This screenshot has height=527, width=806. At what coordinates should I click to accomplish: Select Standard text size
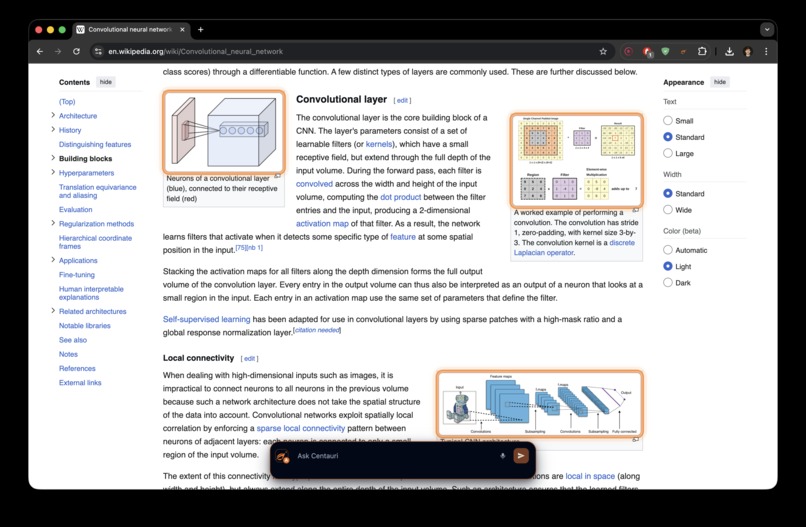click(668, 137)
